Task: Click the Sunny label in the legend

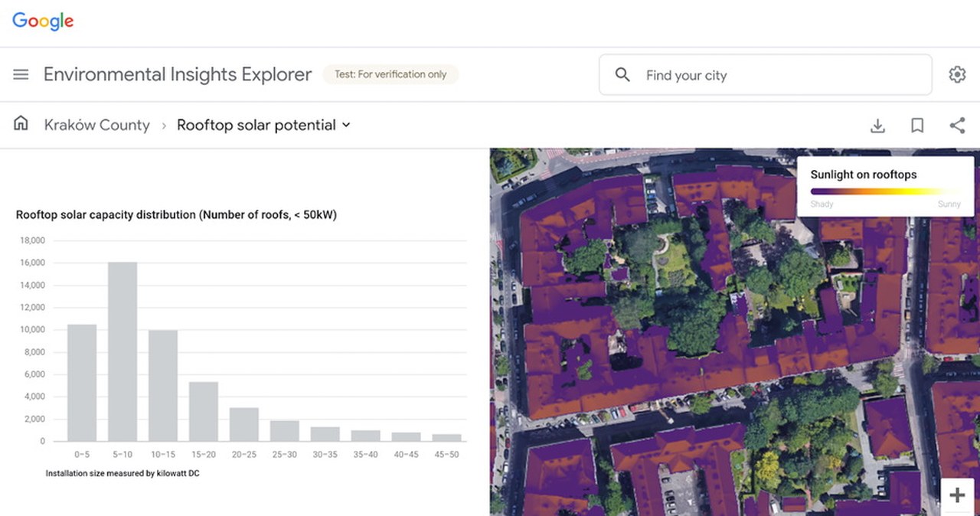Action: click(x=949, y=204)
